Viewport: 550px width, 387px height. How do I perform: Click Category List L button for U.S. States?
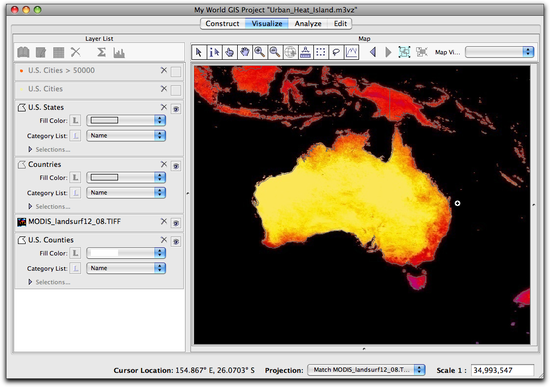(x=75, y=136)
